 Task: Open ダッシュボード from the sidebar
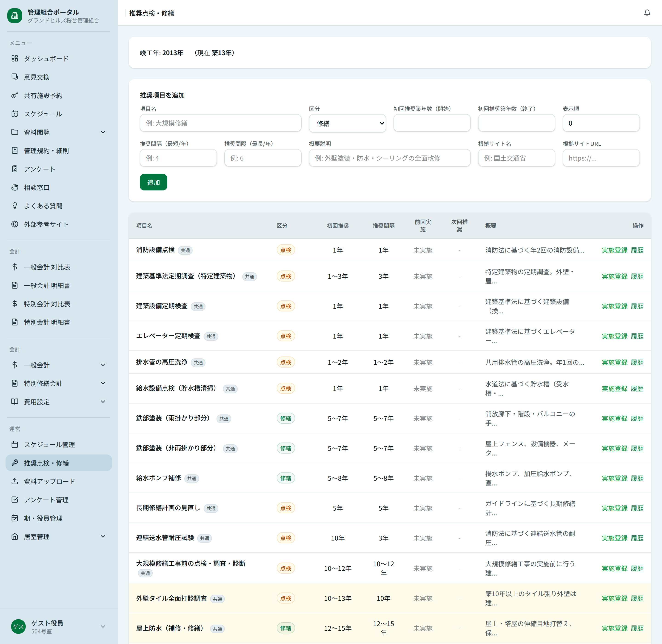46,58
